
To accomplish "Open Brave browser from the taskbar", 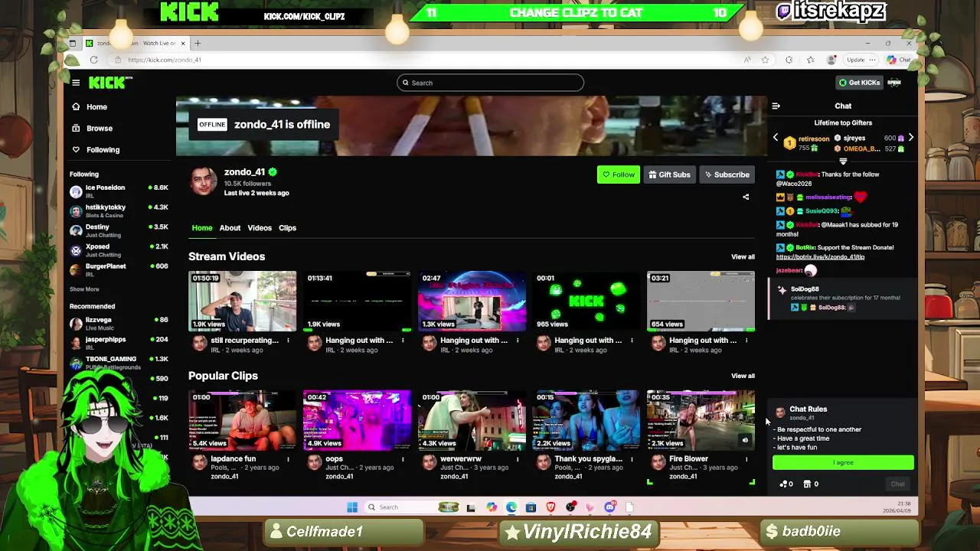I will click(550, 507).
